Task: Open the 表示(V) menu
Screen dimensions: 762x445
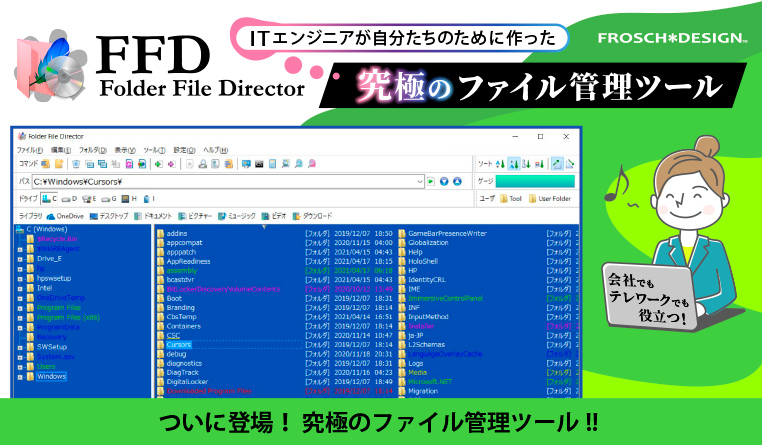Action: click(125, 150)
